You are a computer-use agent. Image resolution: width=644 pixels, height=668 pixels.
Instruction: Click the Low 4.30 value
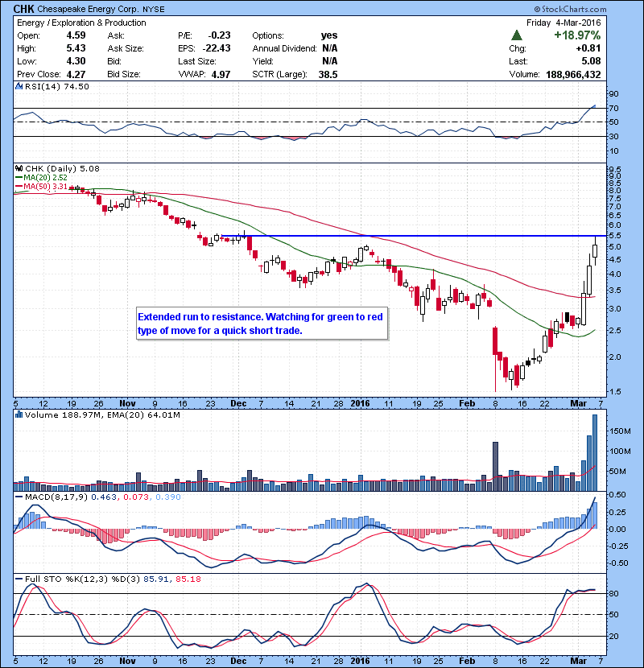76,61
